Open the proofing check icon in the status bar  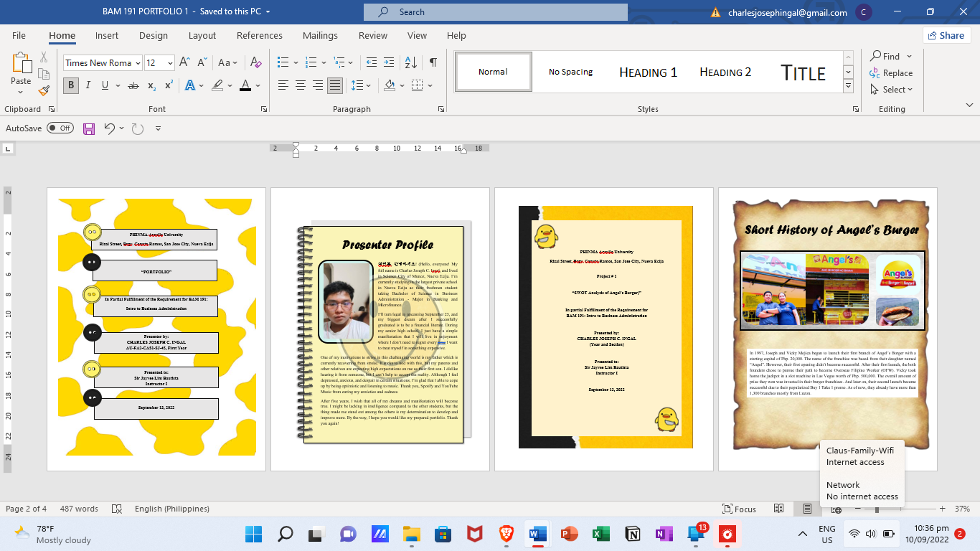click(x=116, y=509)
